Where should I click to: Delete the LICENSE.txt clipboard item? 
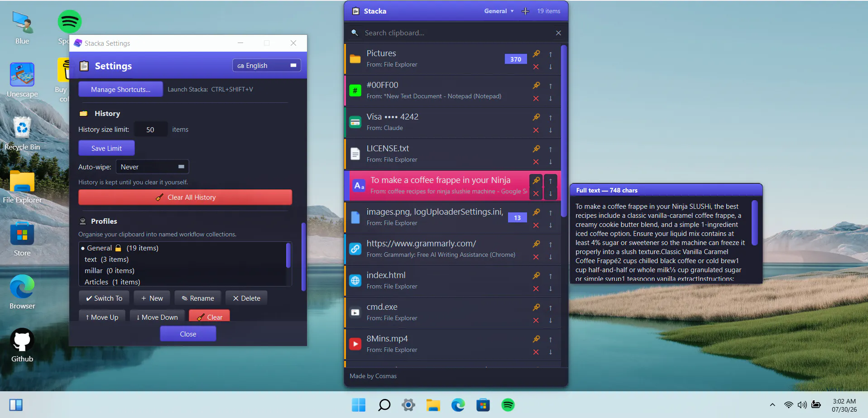pyautogui.click(x=536, y=162)
